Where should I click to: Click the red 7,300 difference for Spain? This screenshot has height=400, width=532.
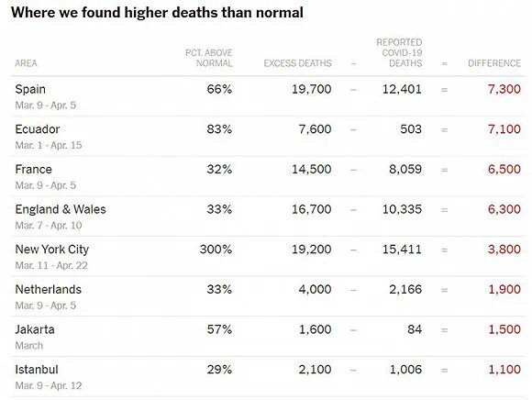(x=504, y=89)
